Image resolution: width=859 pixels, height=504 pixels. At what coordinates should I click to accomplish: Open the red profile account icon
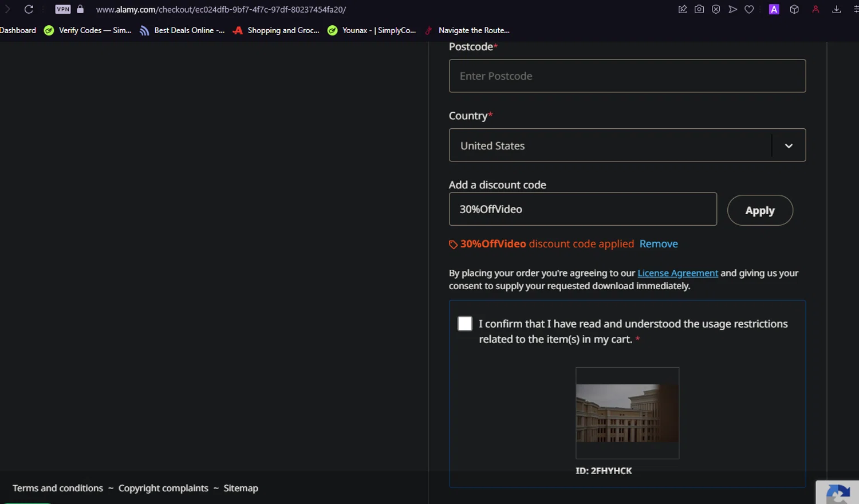coord(815,9)
